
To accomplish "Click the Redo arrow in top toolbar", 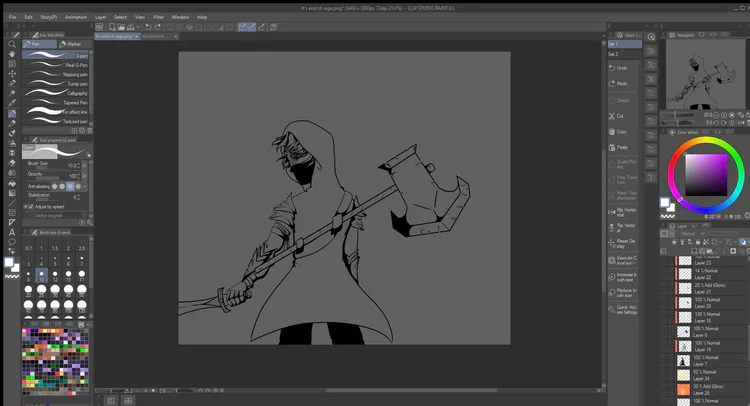I will 157,27.
